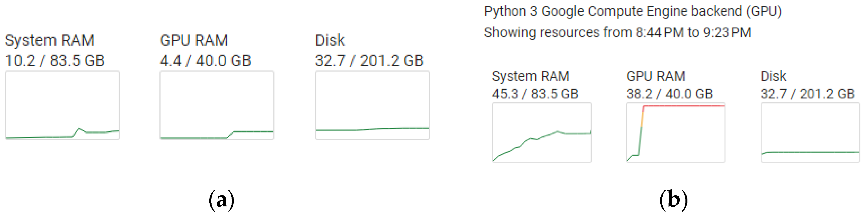Click the '38.2 / 40.0 GB' GPU RAM value

click(x=669, y=94)
